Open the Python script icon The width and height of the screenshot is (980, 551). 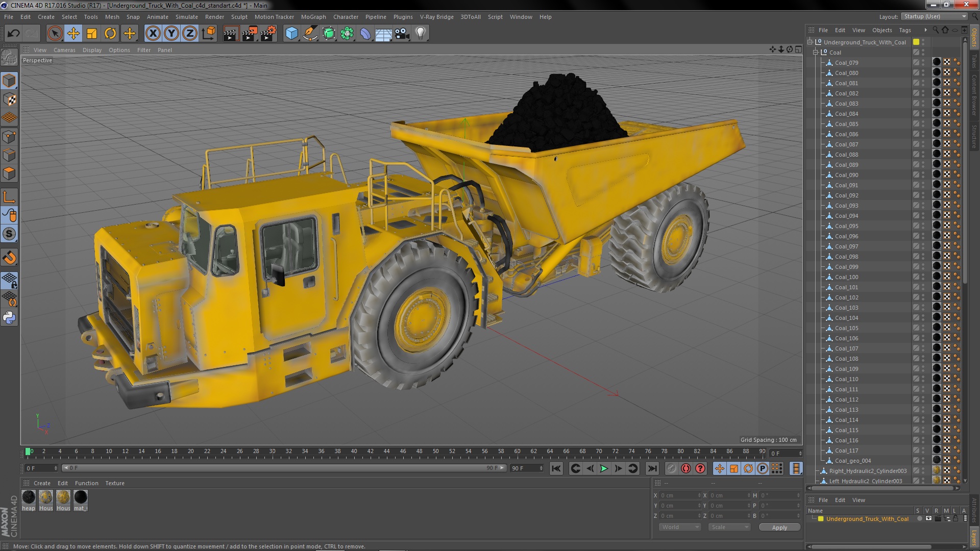coord(9,317)
